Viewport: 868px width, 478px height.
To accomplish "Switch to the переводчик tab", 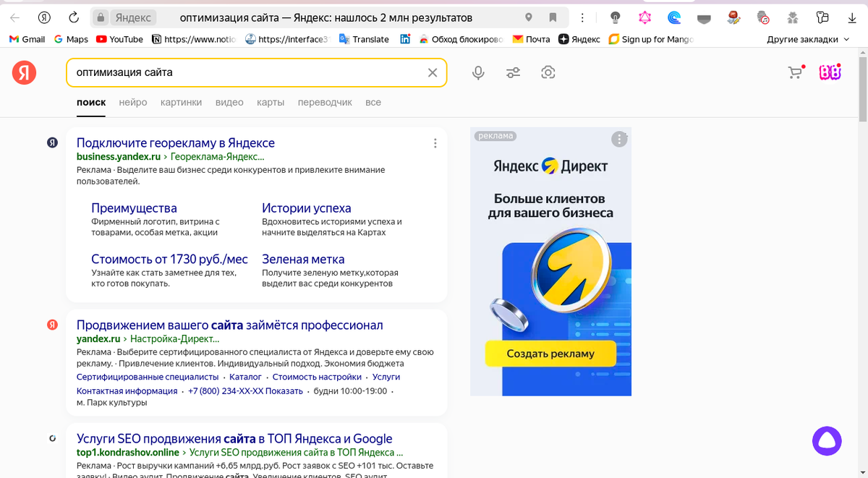I will point(325,103).
